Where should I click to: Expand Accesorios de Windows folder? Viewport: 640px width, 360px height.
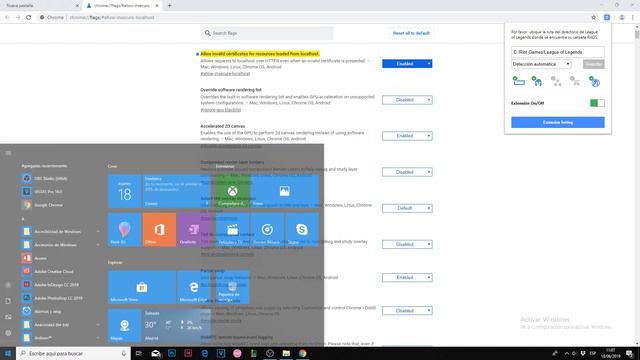[x=61, y=245]
